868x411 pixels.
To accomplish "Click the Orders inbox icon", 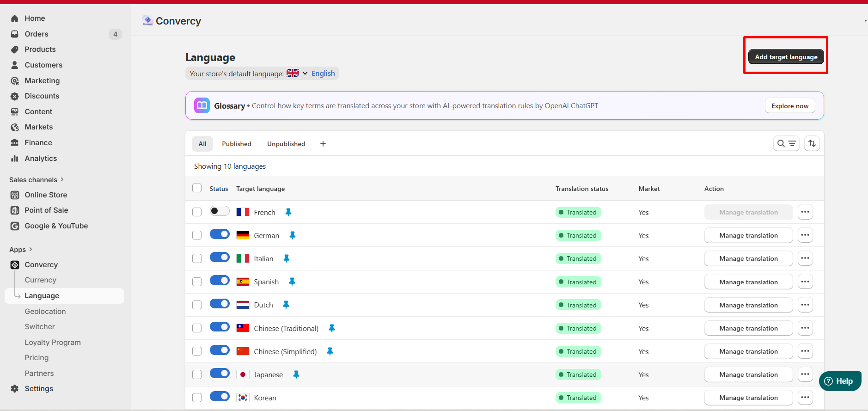I will (15, 34).
